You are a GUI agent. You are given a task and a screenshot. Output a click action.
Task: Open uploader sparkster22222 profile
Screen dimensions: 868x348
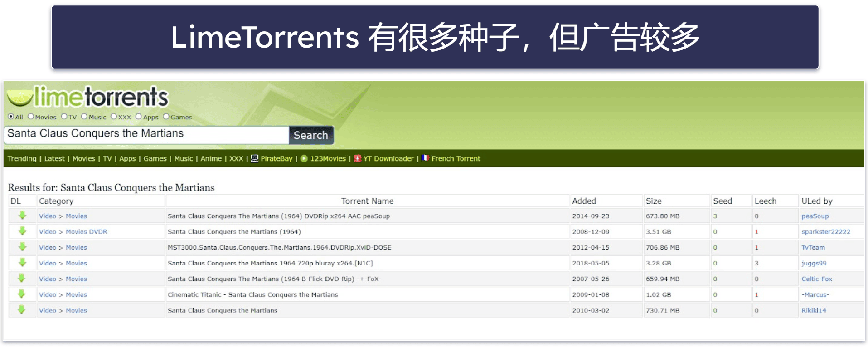(825, 231)
